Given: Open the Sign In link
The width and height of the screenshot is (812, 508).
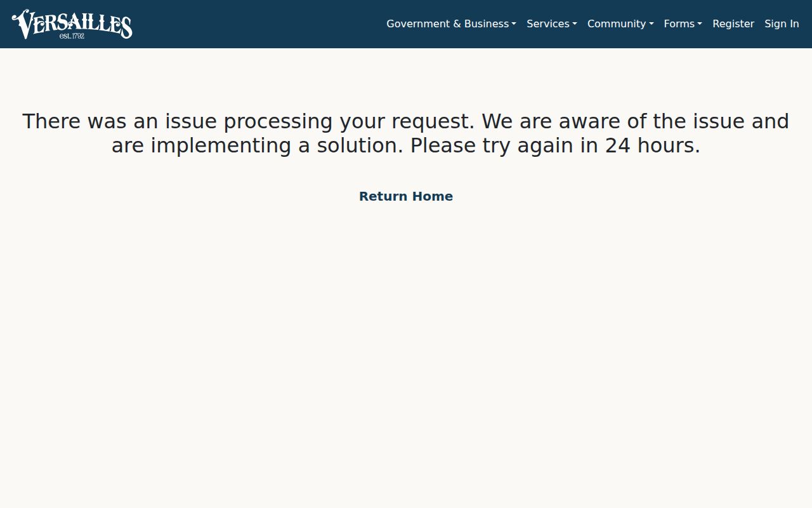Looking at the screenshot, I should click(x=782, y=23).
